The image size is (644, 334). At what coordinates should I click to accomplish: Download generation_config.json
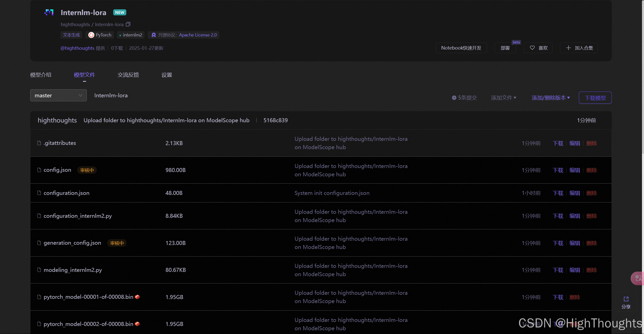(558, 243)
